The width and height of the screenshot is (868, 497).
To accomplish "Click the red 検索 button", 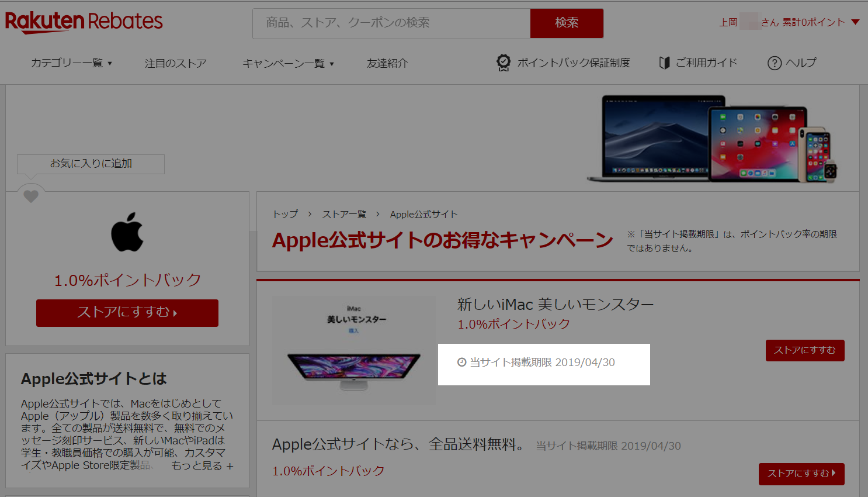I will [x=567, y=23].
